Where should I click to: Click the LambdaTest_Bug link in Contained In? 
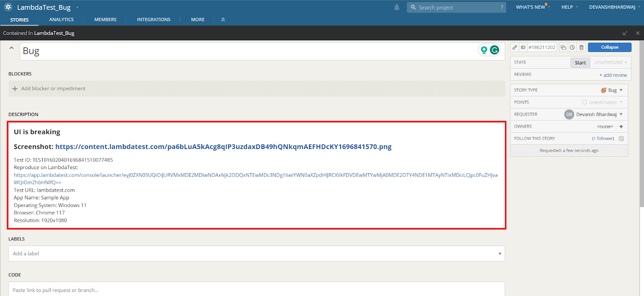(x=54, y=33)
